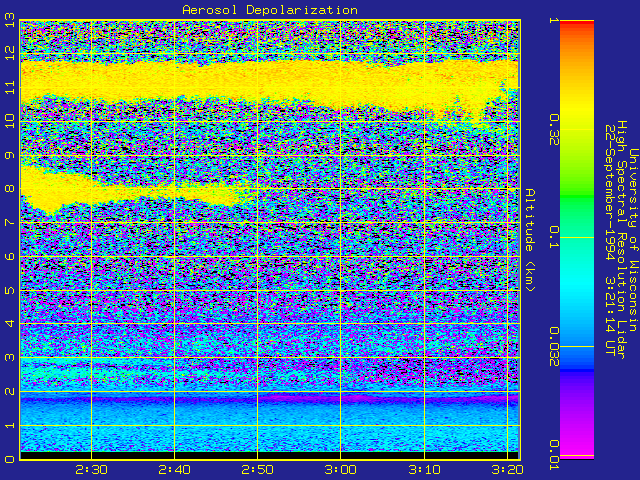Click the color scale value 0.1
Screen dimensions: 640x480
tap(554, 238)
